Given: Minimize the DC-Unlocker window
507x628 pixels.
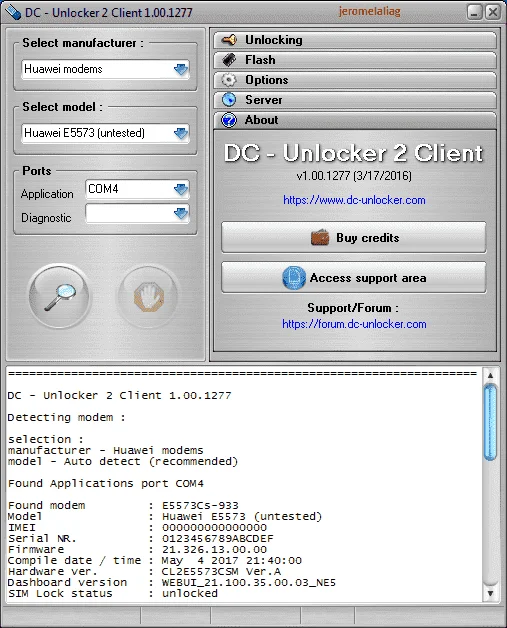Looking at the screenshot, I should tap(475, 12).
